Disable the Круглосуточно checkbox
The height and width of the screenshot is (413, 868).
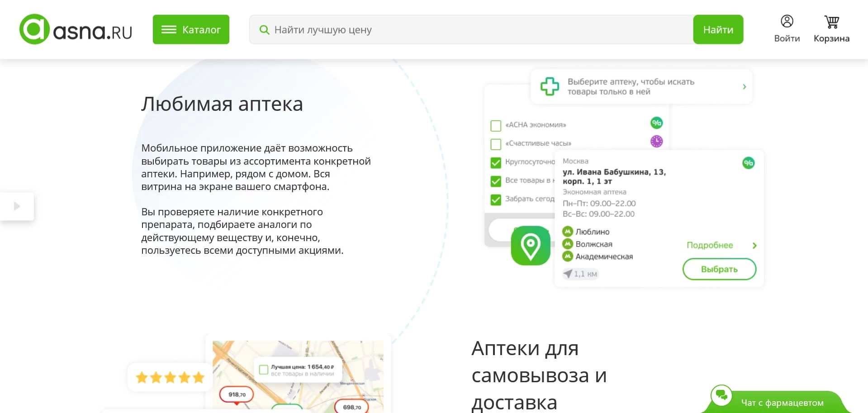tap(495, 162)
